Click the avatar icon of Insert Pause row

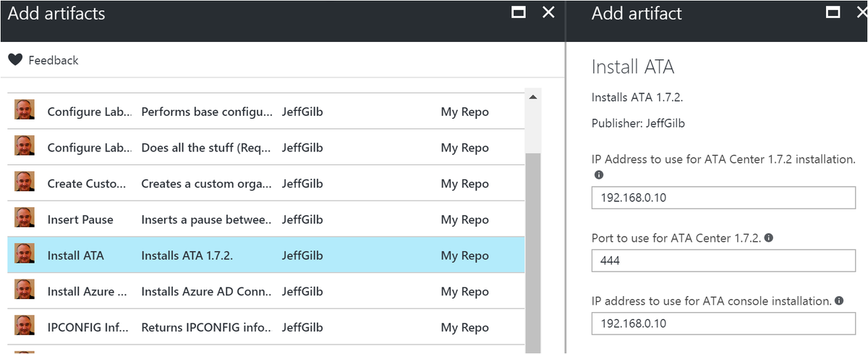(x=25, y=219)
